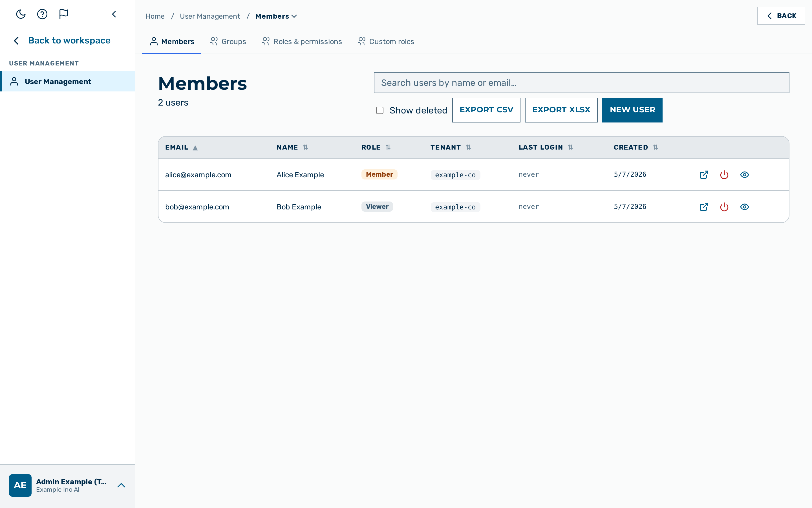Click the Viewer role badge

[377, 207]
